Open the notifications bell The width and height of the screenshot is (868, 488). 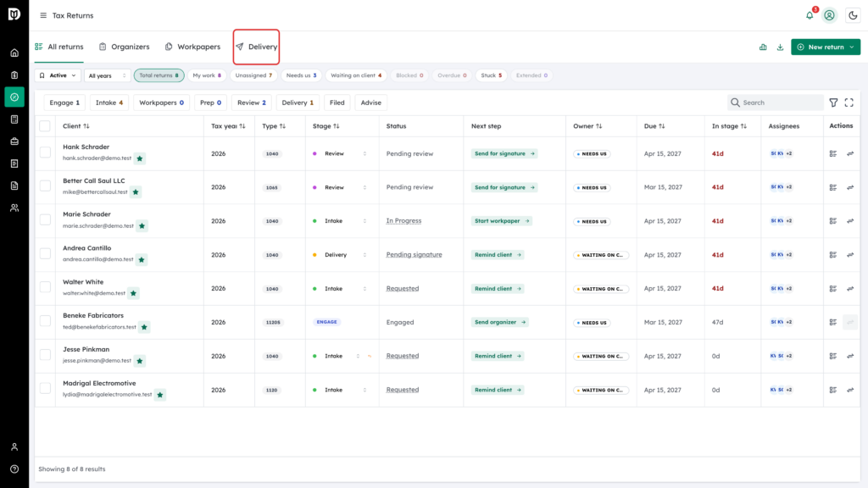tap(810, 15)
